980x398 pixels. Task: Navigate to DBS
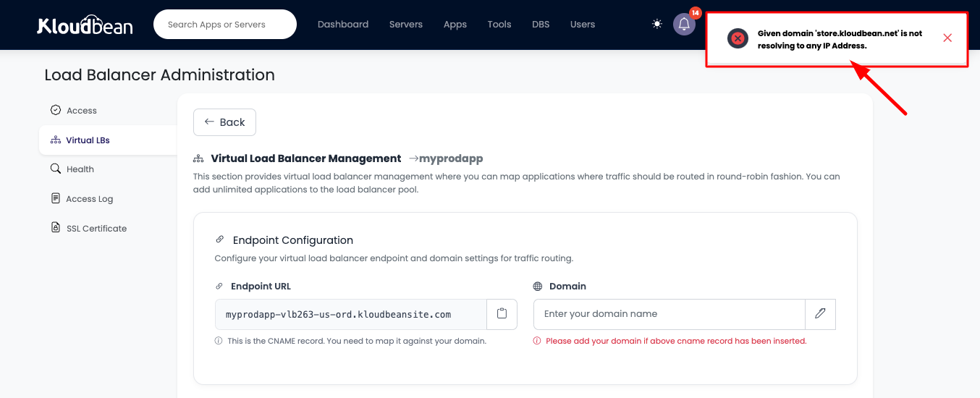[541, 24]
